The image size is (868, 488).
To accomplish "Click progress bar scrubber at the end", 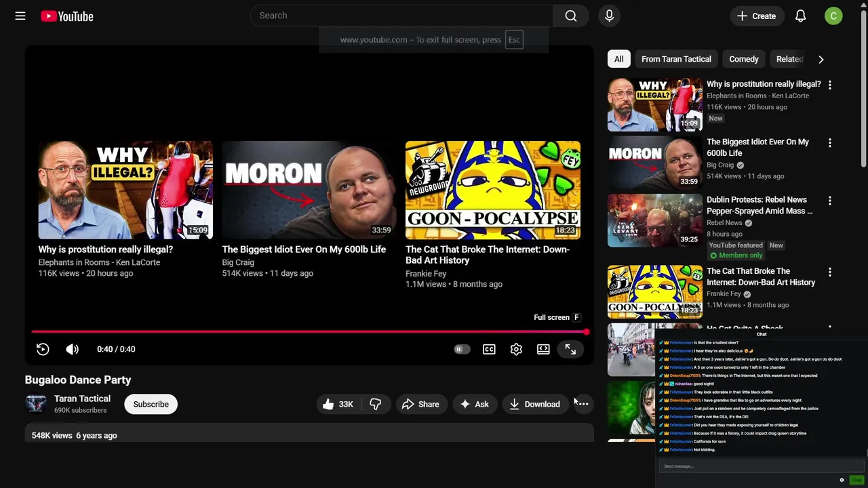I will pos(586,331).
